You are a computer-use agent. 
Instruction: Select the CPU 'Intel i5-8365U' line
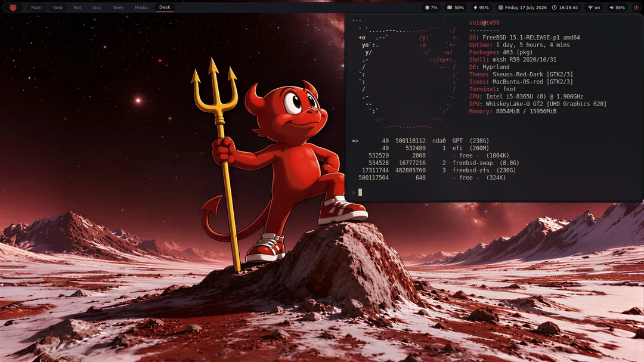pyautogui.click(x=526, y=97)
